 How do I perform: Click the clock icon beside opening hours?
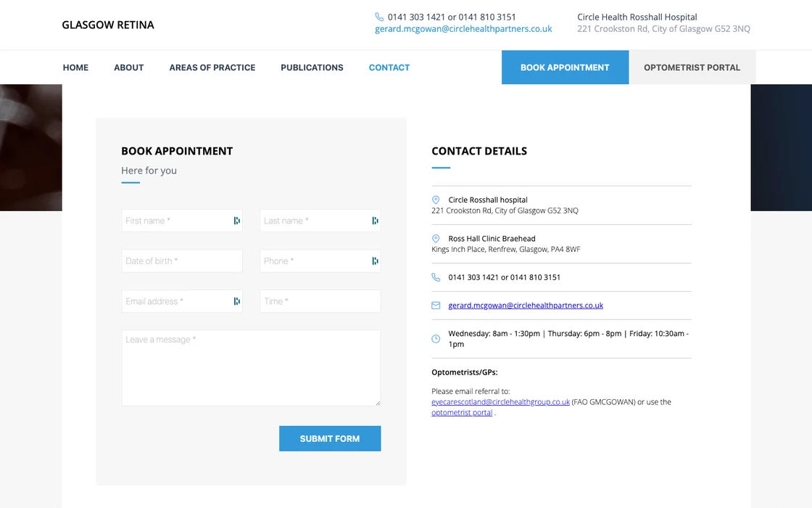[x=436, y=339]
